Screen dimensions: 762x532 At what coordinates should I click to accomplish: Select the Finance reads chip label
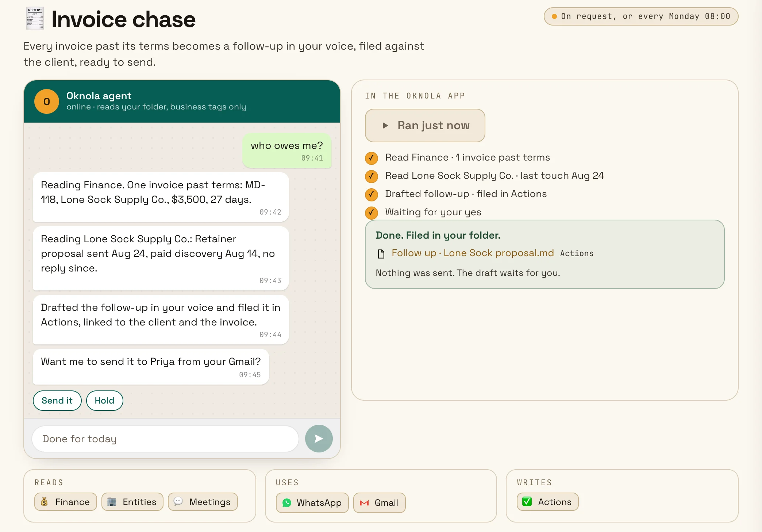(73, 502)
